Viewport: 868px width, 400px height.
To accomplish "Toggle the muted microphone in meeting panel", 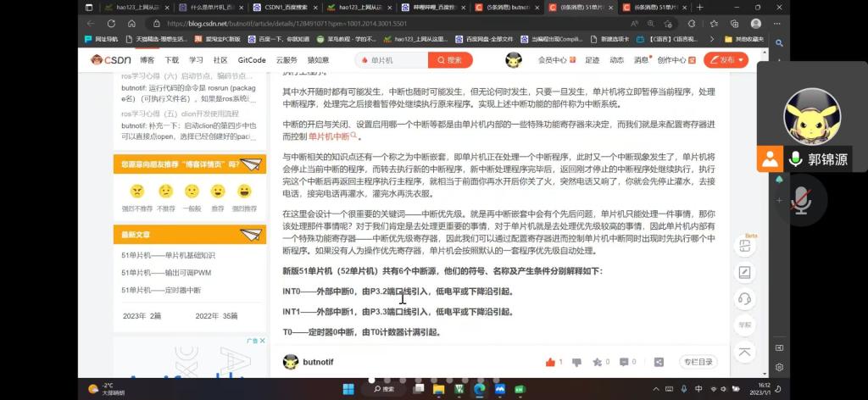I will click(799, 199).
